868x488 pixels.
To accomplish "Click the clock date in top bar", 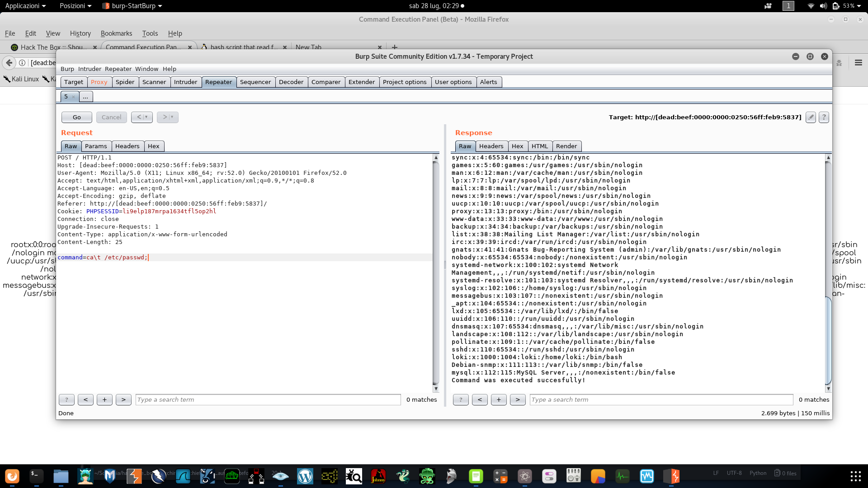I will [x=434, y=6].
